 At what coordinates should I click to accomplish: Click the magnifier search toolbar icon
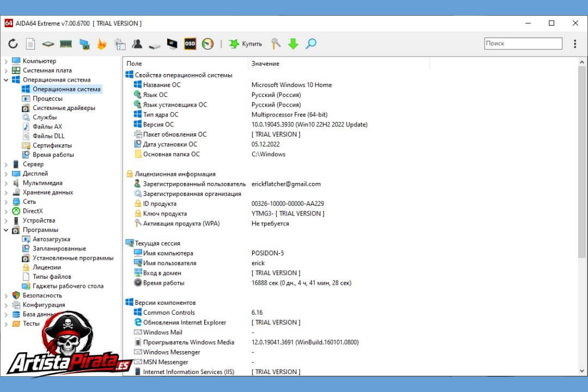point(311,44)
